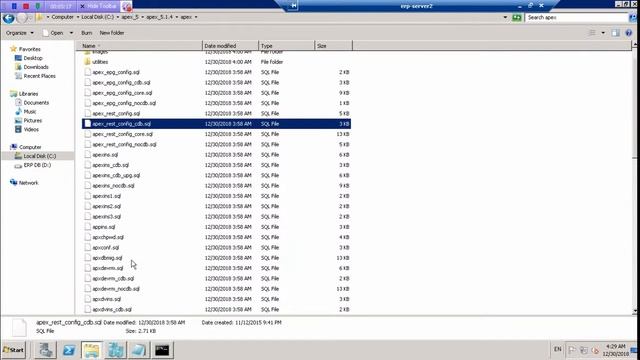Select apex_epg_config_cdb.sql file icon
The height and width of the screenshot is (360, 640).
(x=87, y=82)
